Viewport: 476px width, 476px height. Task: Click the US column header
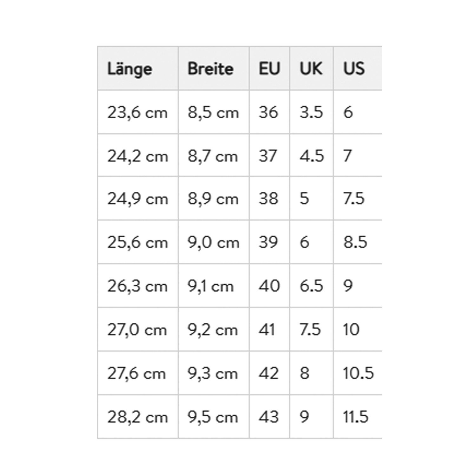point(354,69)
